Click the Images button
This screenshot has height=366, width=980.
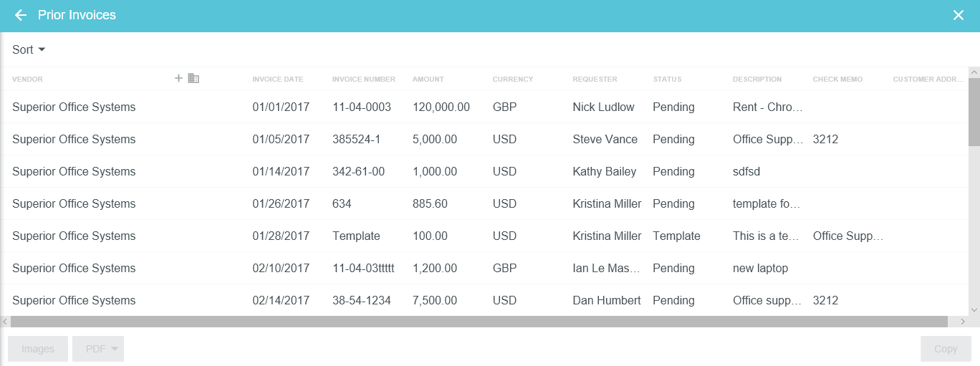tap(38, 349)
